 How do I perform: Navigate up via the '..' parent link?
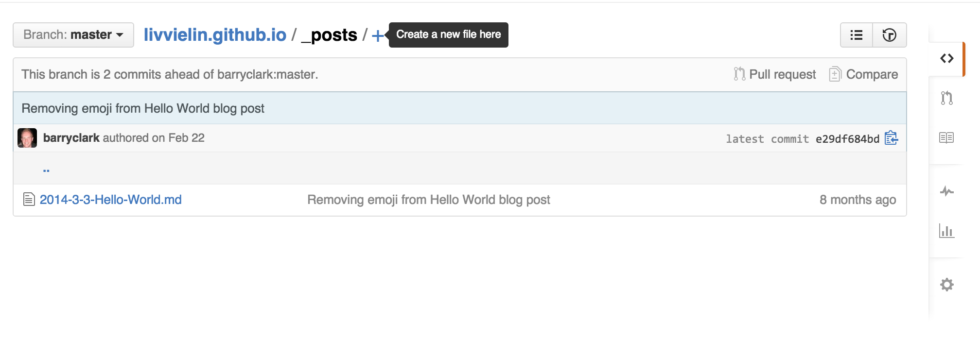(46, 169)
